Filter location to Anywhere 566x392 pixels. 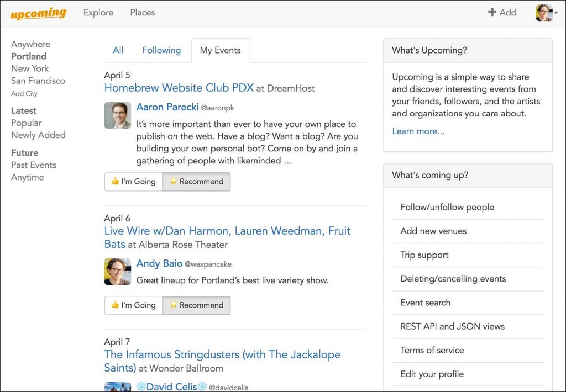pos(31,44)
